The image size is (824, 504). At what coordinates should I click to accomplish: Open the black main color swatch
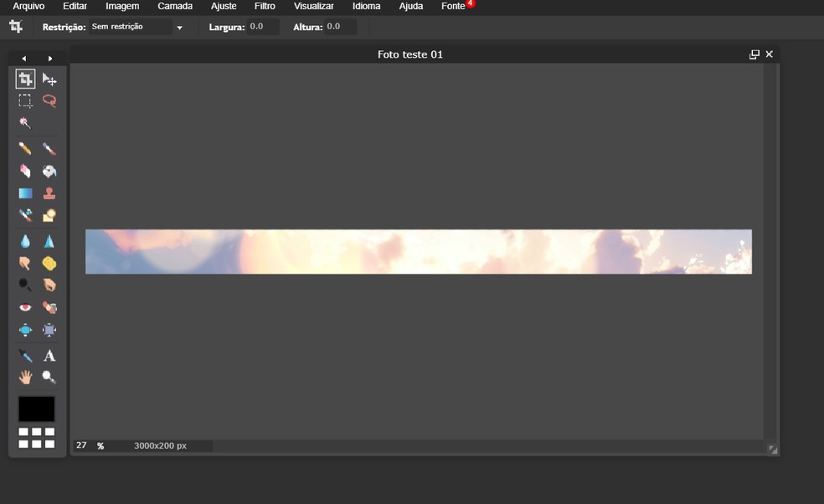(x=36, y=409)
